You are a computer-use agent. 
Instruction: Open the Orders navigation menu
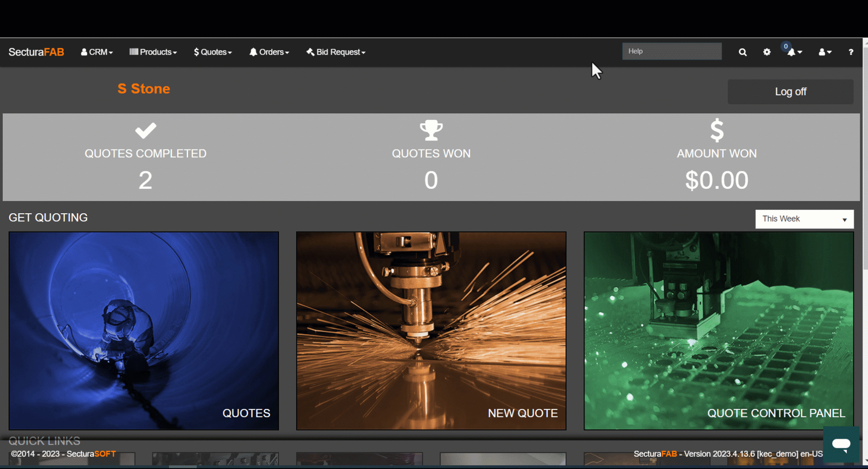pos(269,52)
